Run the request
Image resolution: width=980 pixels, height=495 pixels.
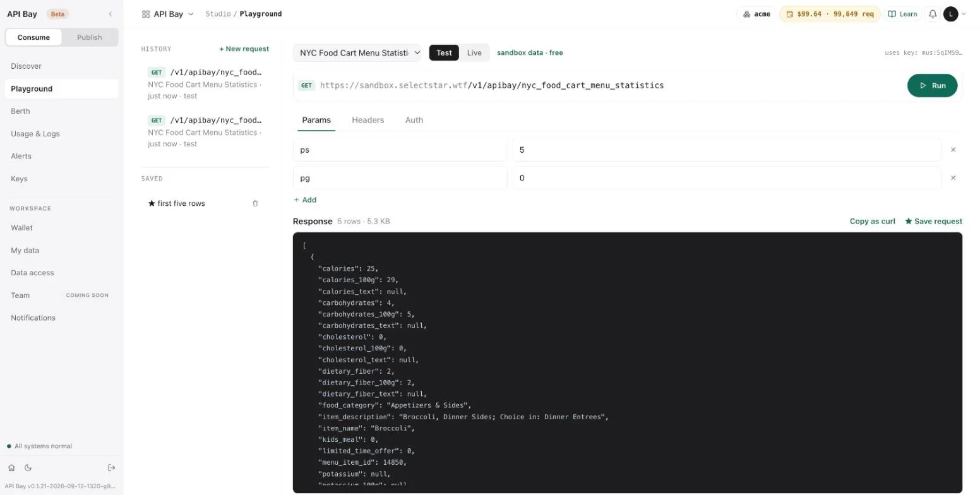[932, 85]
